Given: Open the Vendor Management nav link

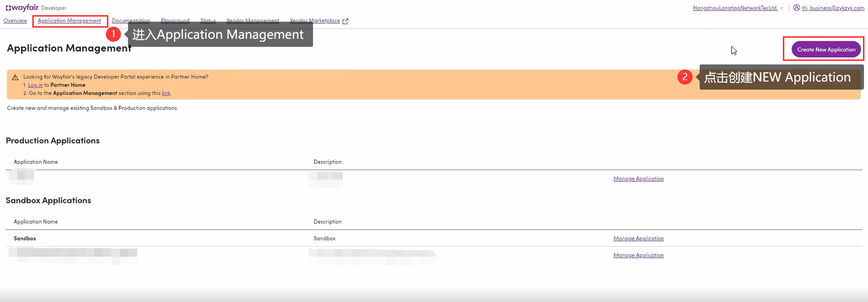Looking at the screenshot, I should coord(253,21).
